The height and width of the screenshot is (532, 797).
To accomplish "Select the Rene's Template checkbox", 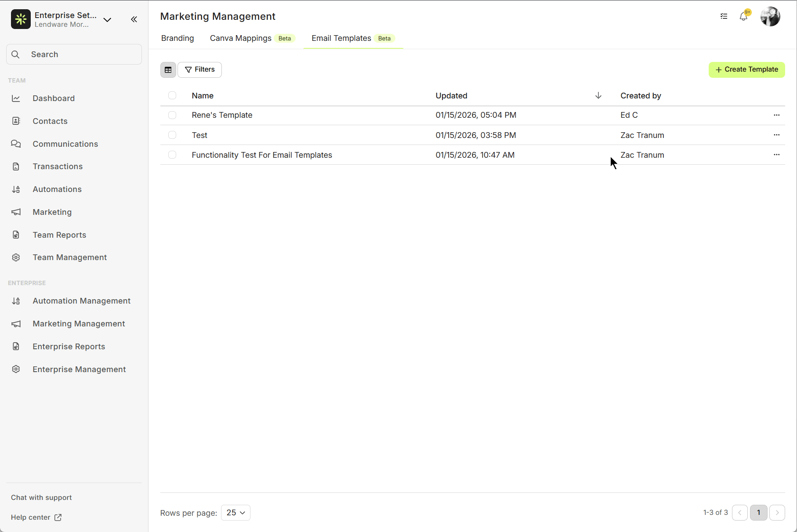I will pos(172,115).
